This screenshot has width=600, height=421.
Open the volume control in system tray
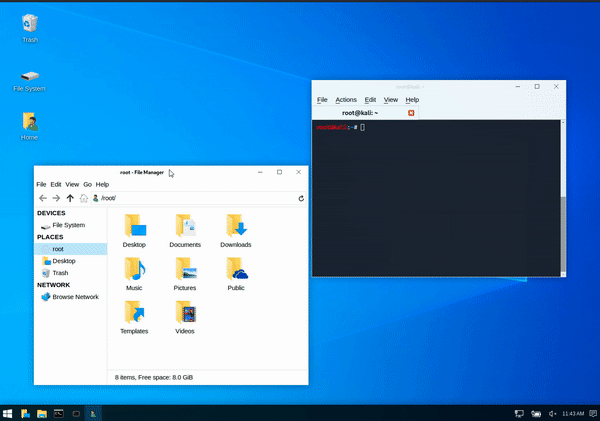pyautogui.click(x=556, y=412)
